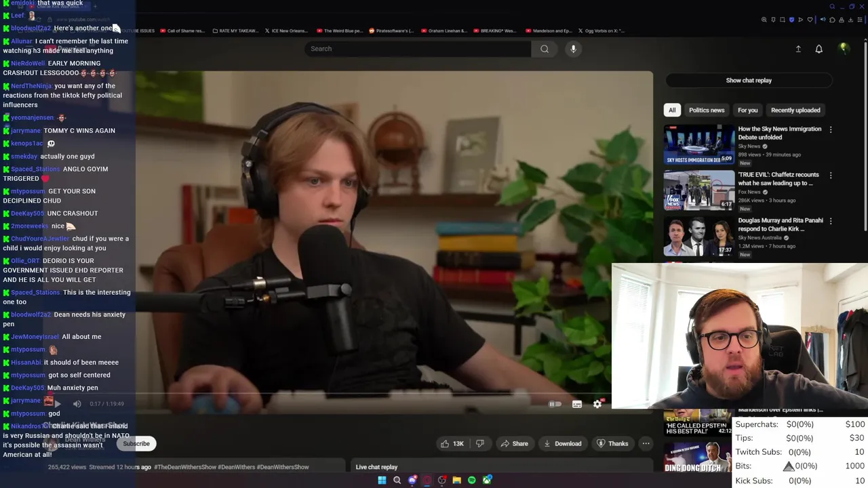
Task: Open more actions ellipsis under video
Action: coord(646,443)
